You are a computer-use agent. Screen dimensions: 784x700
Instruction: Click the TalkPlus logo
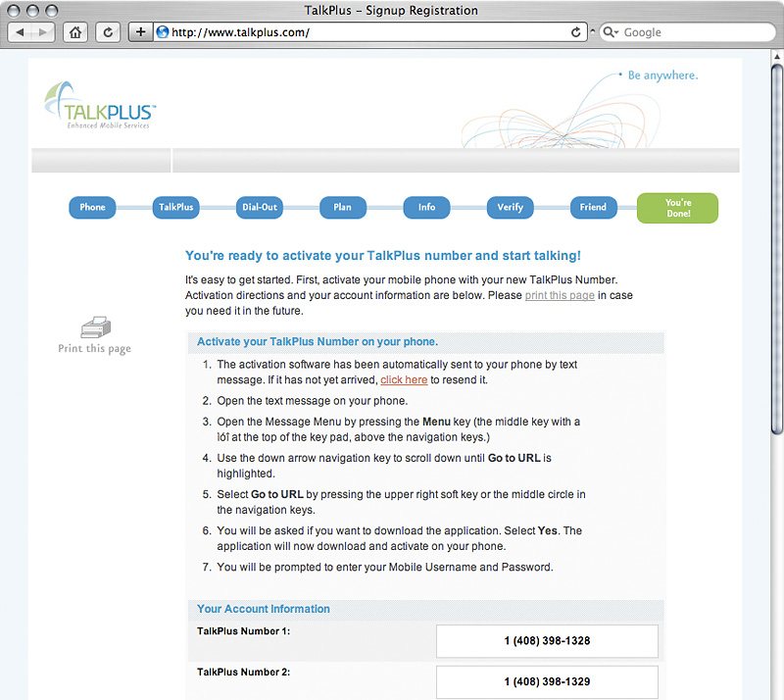click(x=101, y=106)
